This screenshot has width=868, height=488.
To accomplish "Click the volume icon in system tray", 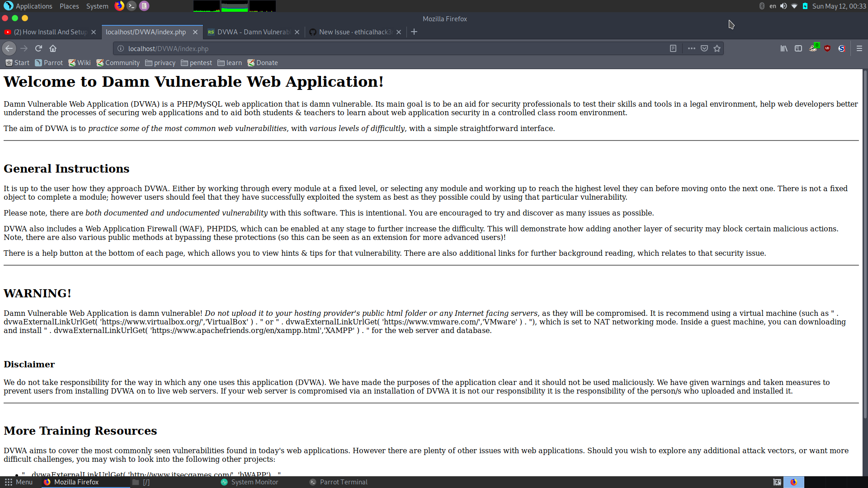I will click(x=783, y=6).
